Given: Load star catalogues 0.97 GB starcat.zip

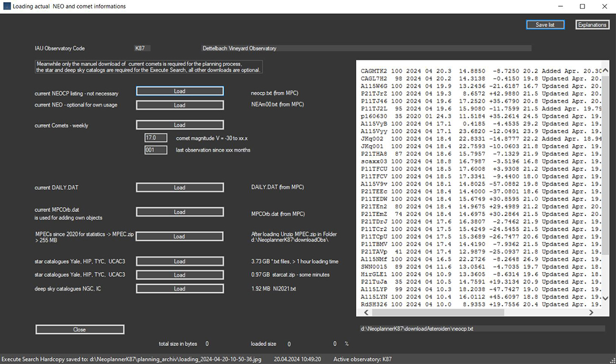Looking at the screenshot, I should point(180,275).
